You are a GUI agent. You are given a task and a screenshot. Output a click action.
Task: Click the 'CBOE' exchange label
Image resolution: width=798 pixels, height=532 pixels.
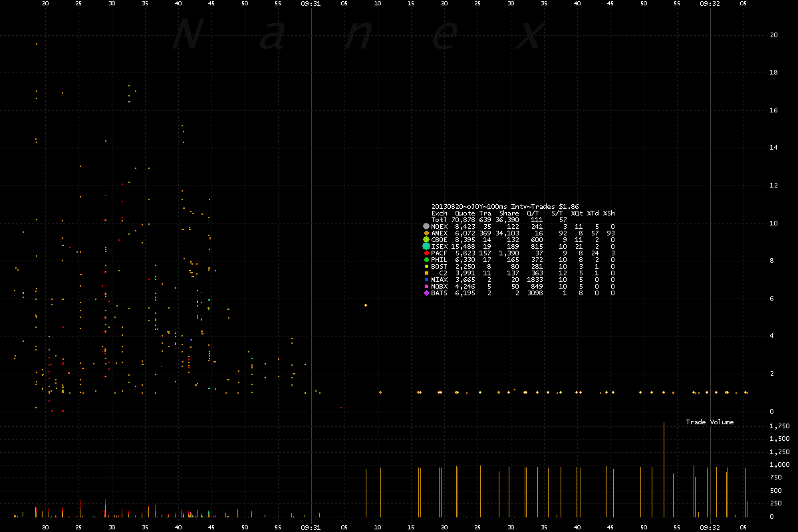[439, 240]
